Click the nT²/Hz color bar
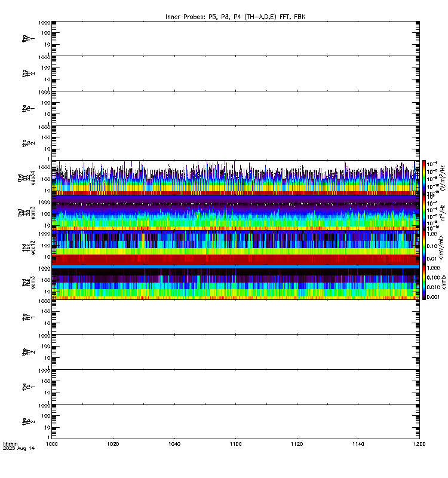The image size is (448, 478). (424, 213)
